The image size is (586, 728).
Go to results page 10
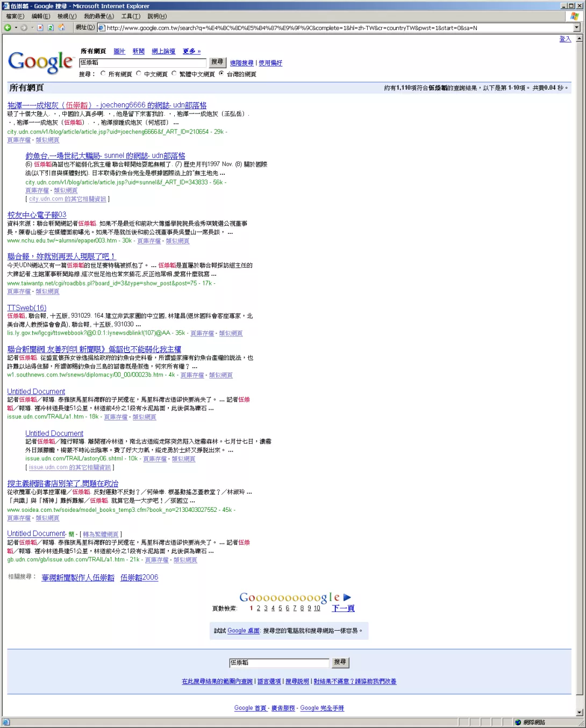317,608
